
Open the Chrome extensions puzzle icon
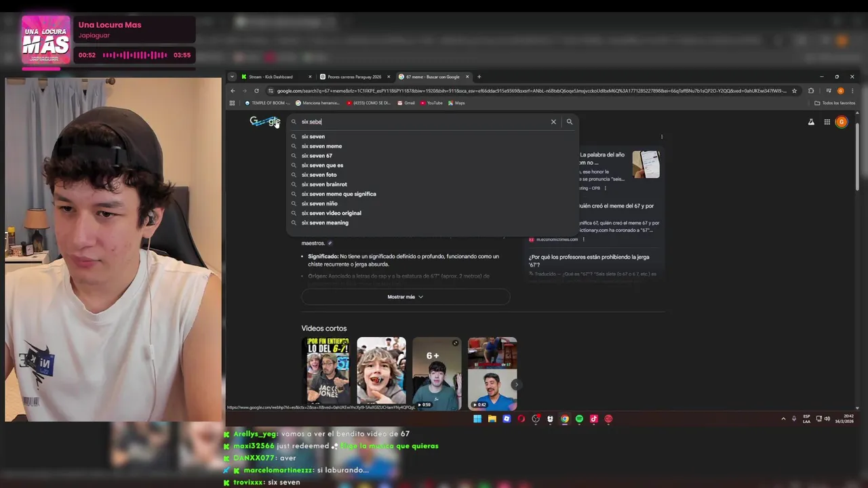click(811, 91)
